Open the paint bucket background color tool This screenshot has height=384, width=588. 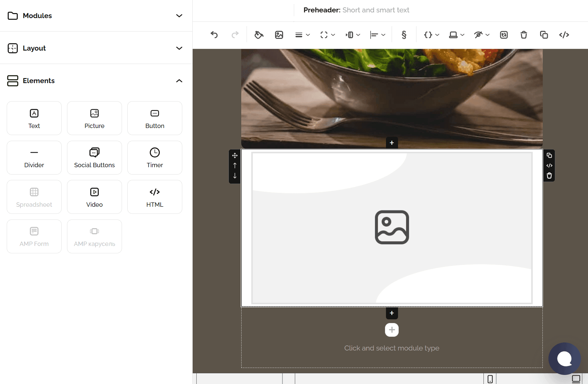(x=259, y=35)
